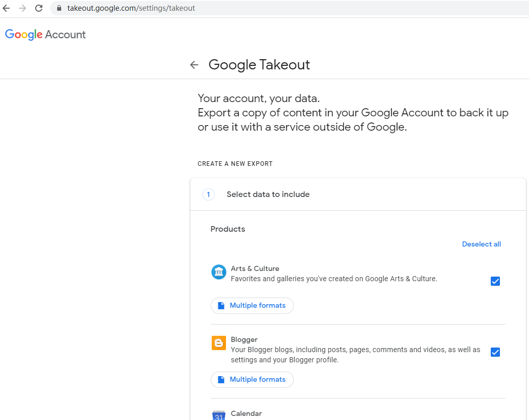This screenshot has width=529, height=420.
Task: Click the Google Takeout page title
Action: 259,65
